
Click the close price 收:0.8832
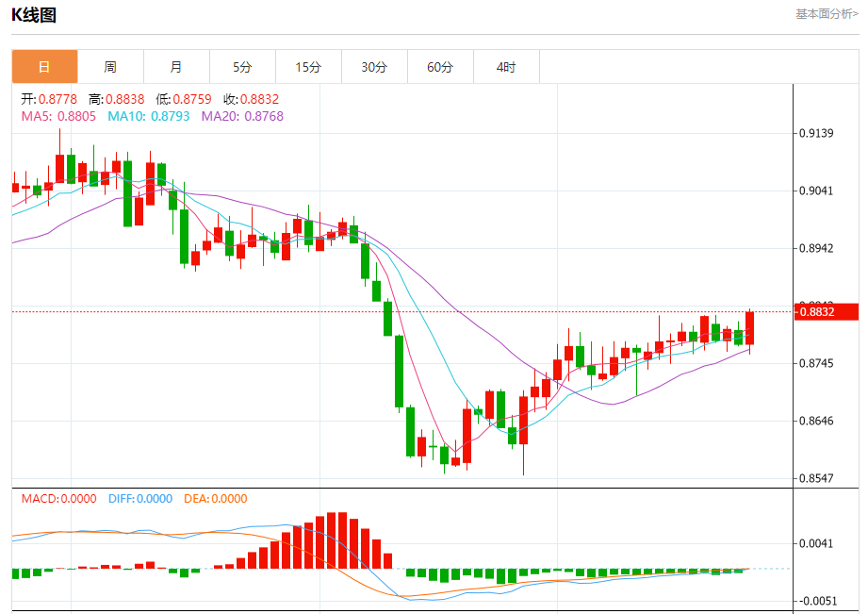[251, 99]
